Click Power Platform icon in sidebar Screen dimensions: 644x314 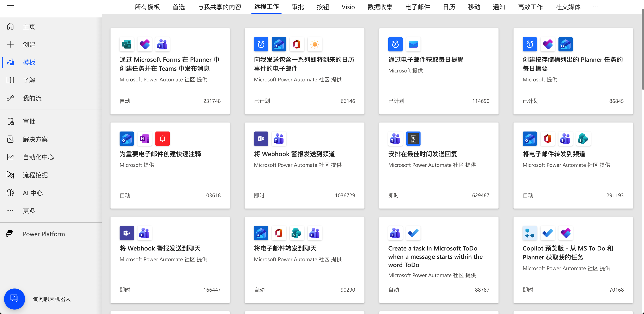(x=9, y=234)
